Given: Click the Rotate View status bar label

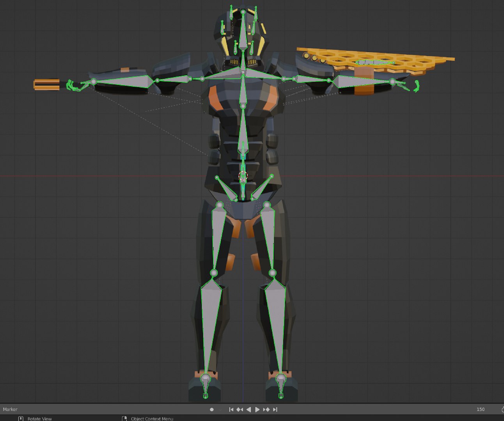Looking at the screenshot, I should click(x=39, y=419).
